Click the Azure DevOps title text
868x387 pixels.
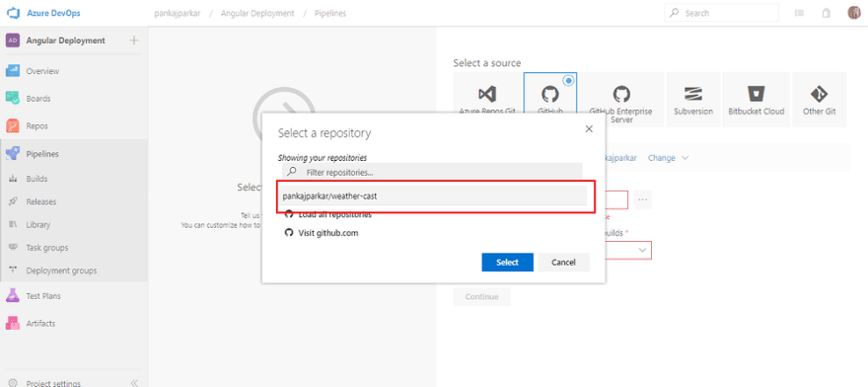point(53,13)
